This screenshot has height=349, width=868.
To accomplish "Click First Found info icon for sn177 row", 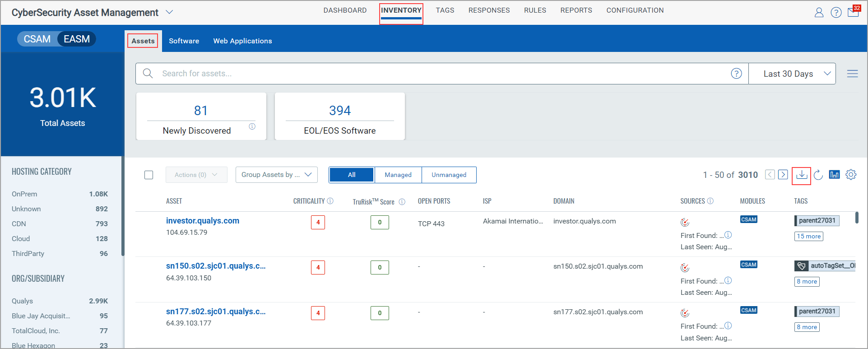I will pyautogui.click(x=728, y=326).
